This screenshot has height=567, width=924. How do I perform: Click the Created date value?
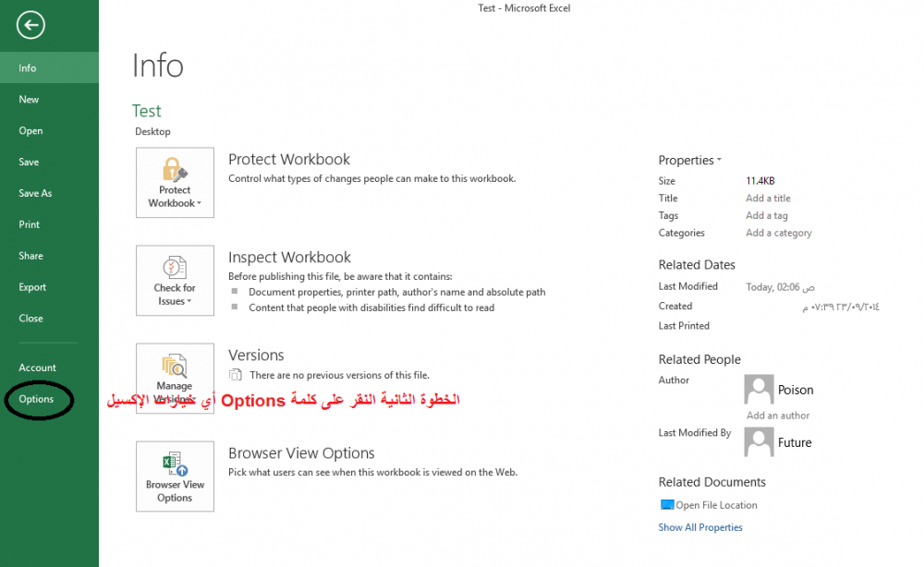coord(840,307)
